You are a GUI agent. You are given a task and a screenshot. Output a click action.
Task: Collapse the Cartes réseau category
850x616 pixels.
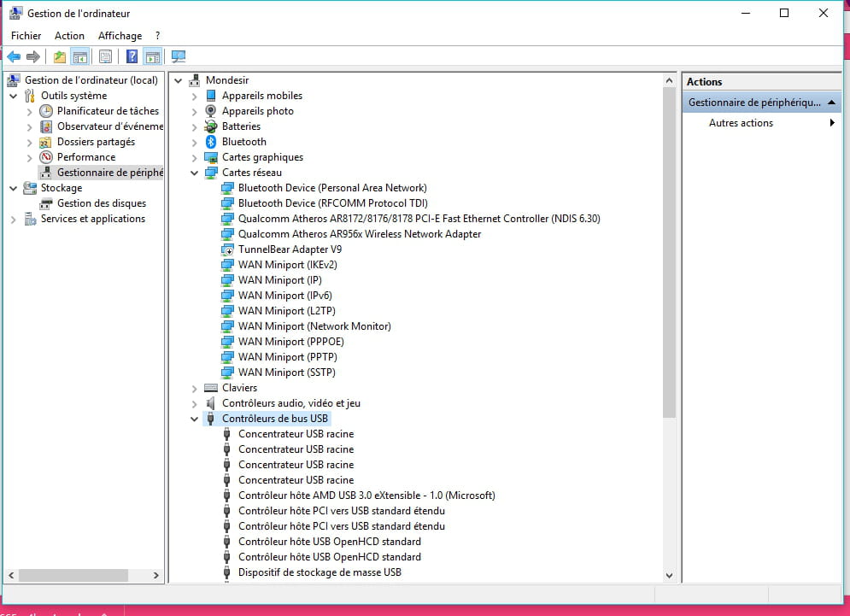click(194, 173)
